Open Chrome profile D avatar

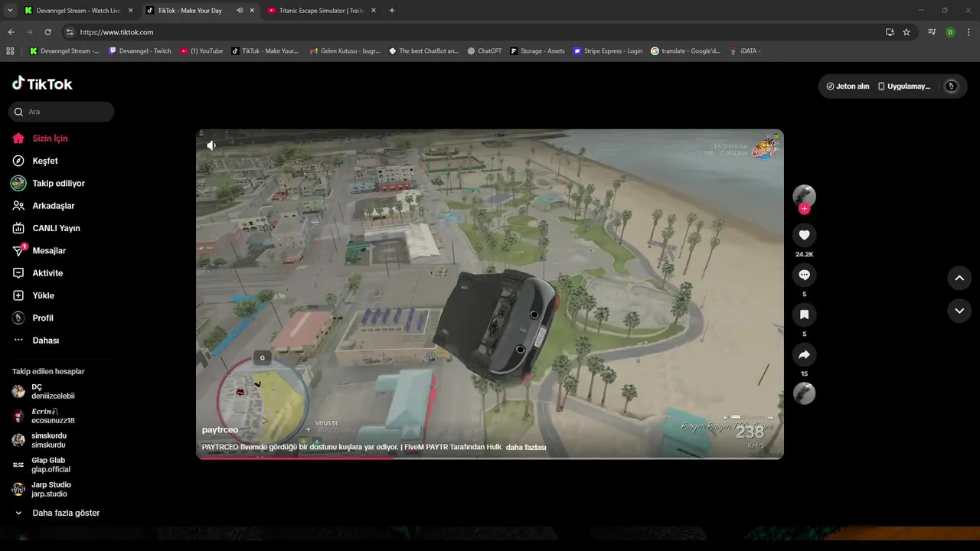[x=950, y=32]
